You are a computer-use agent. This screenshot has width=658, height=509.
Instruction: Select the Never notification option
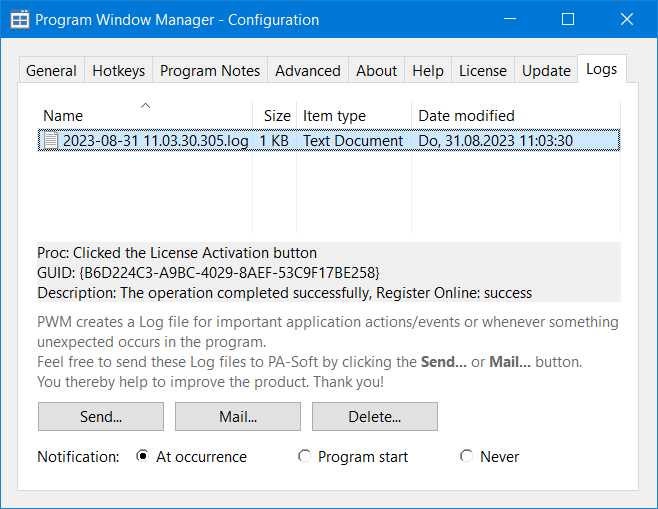466,456
